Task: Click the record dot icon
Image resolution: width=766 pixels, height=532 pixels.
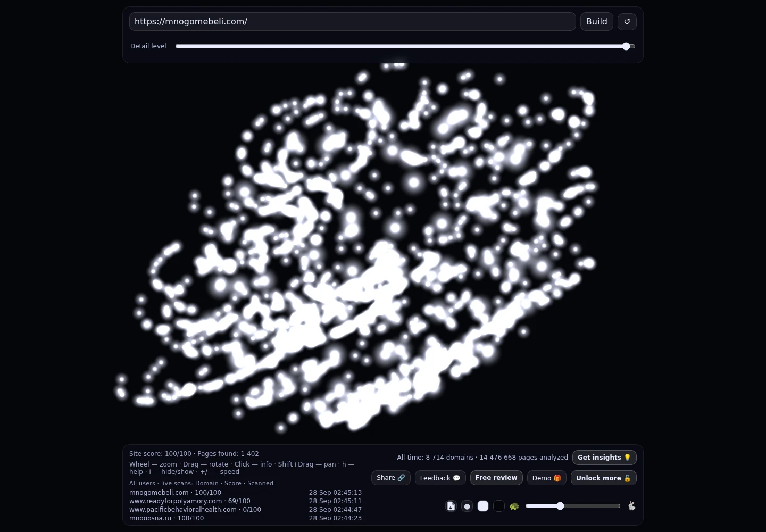Action: point(467,506)
